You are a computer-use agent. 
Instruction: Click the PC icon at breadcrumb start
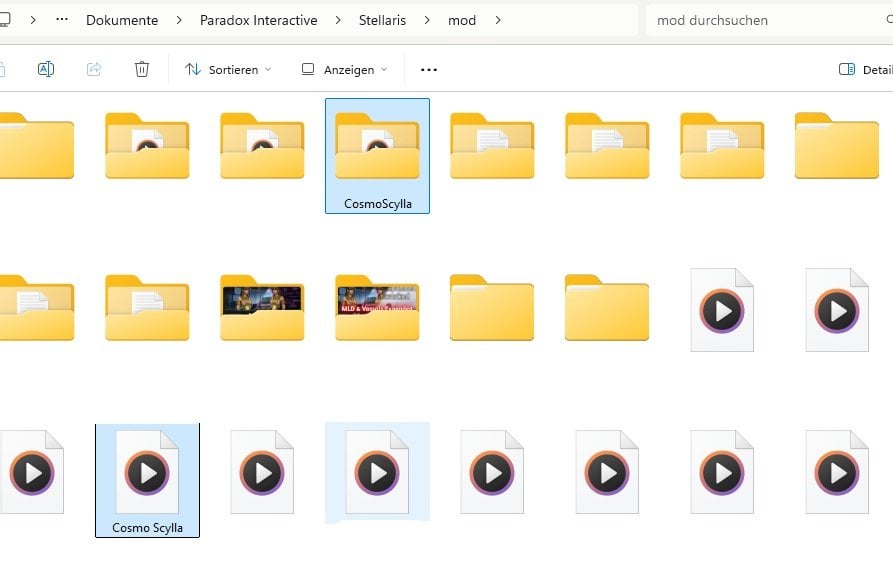point(5,20)
